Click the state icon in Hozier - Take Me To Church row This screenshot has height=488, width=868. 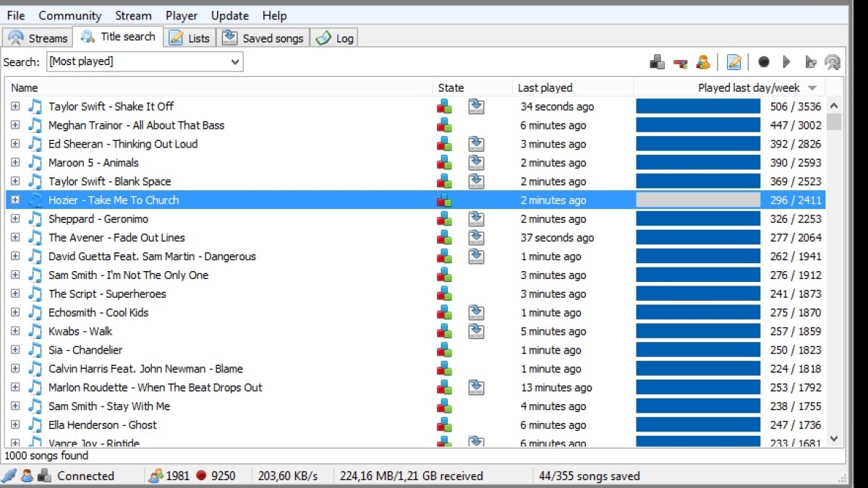pos(444,200)
